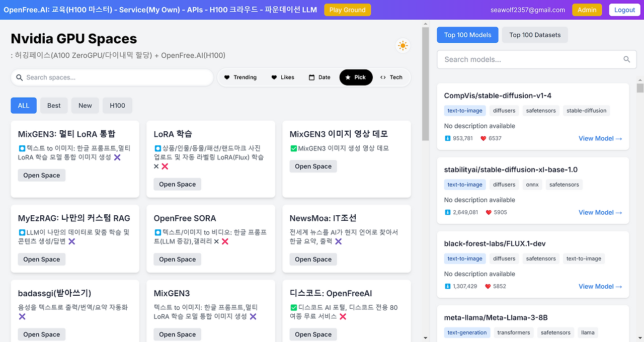
Task: Click the Logout button
Action: 624,10
